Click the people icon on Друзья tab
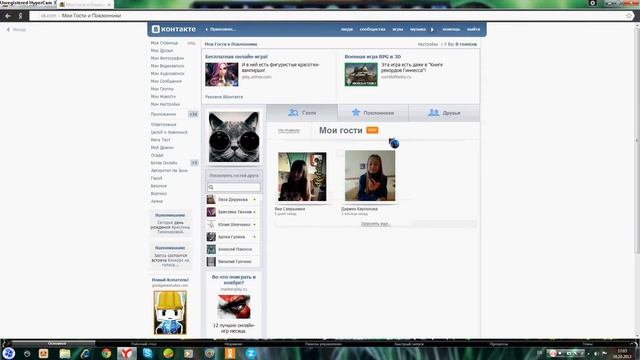Screen dimensions: 640x360 click(433, 112)
